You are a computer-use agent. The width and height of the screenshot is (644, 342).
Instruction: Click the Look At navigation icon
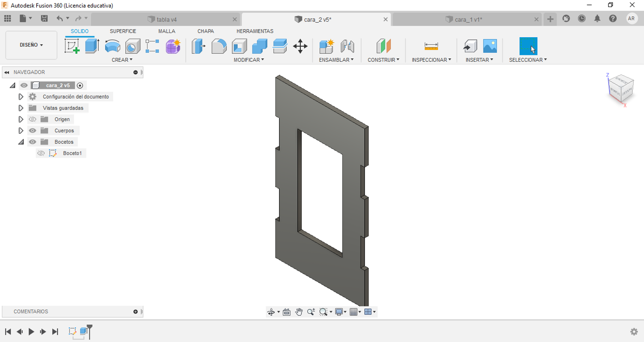[x=287, y=312]
